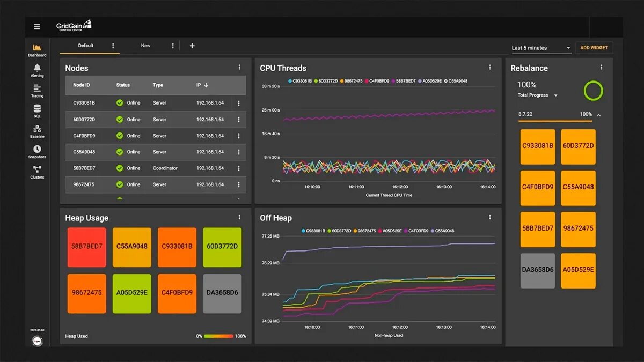Go to the Tracing section
This screenshot has width=644, height=362.
[37, 91]
